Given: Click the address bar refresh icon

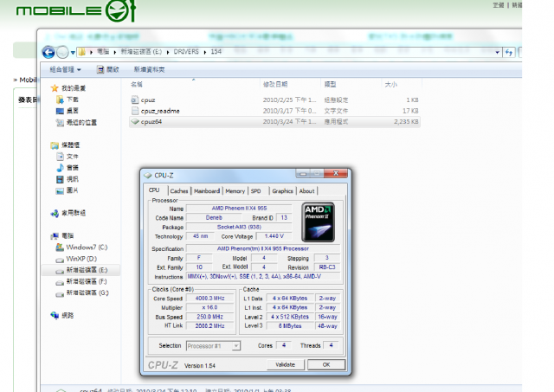Looking at the screenshot, I should coord(509,52).
